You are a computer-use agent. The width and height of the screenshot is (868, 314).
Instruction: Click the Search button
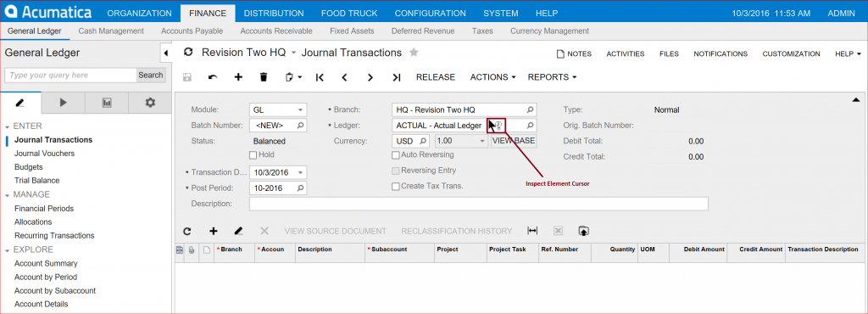click(x=151, y=76)
